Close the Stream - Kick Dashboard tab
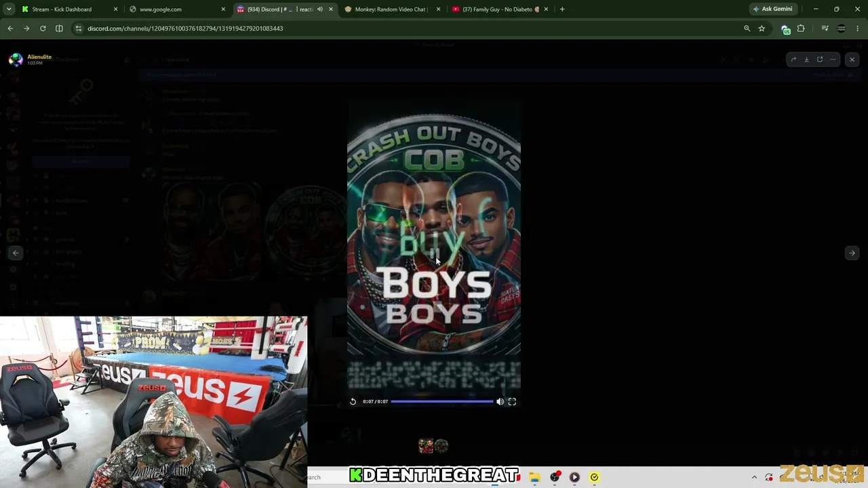868x488 pixels. coord(115,9)
